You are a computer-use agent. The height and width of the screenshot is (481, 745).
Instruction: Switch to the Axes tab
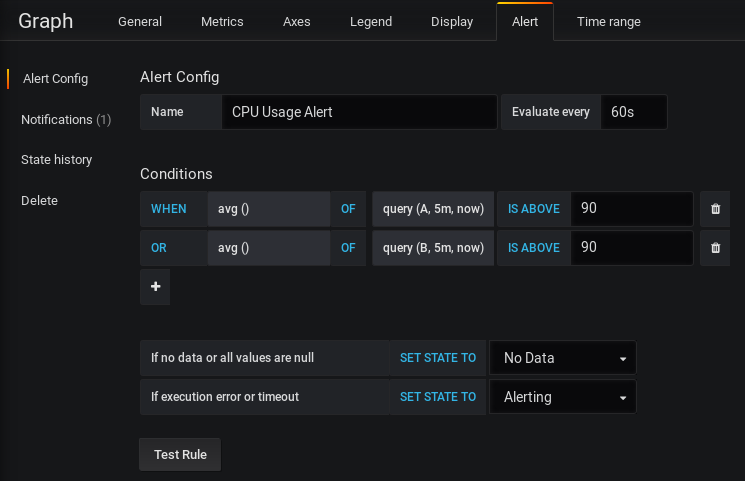[x=296, y=21]
